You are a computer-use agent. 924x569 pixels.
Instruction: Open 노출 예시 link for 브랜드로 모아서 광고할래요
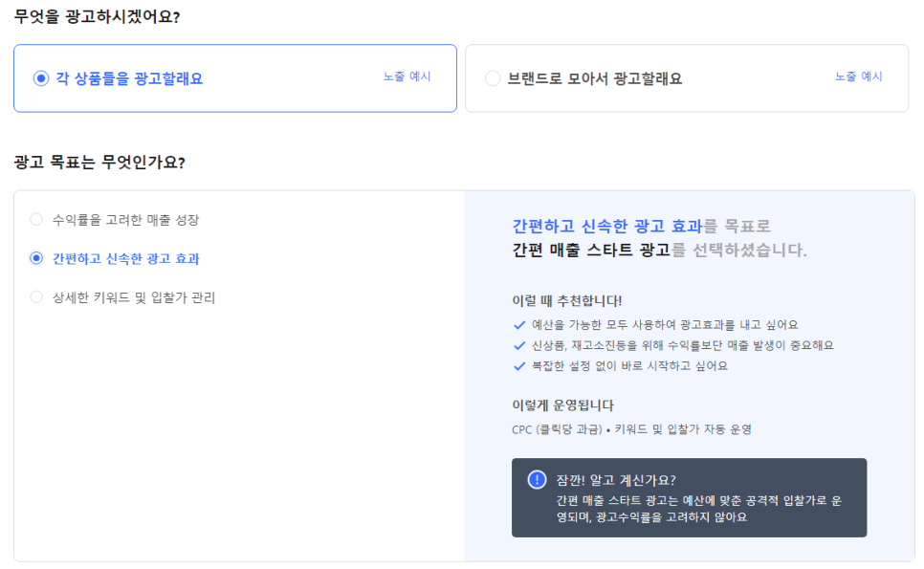[859, 77]
